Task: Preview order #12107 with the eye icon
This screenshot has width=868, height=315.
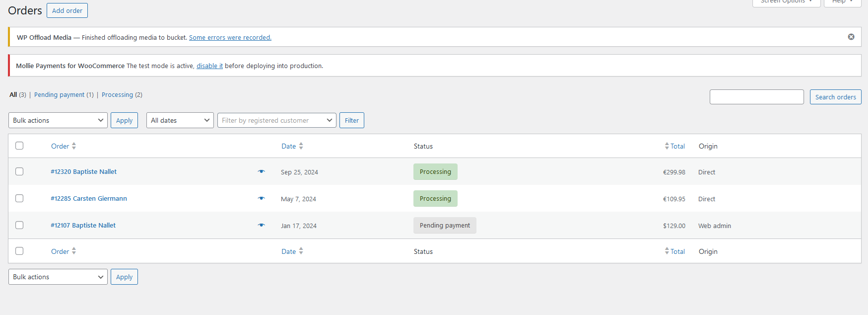Action: pos(262,225)
